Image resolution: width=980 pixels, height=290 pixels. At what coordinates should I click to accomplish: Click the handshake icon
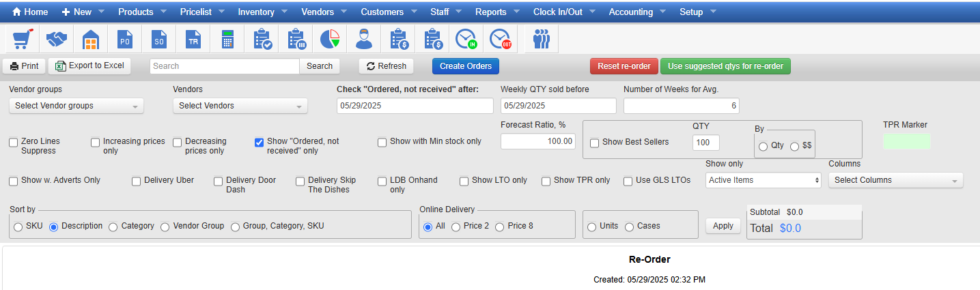pyautogui.click(x=56, y=40)
